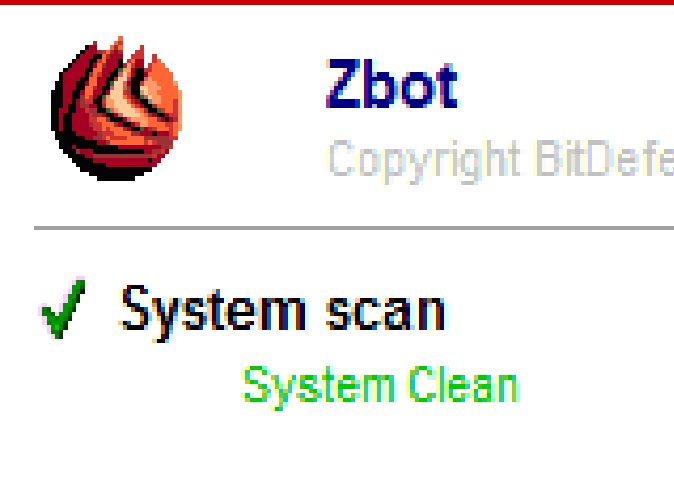This screenshot has height=503, width=674.
Task: Click the letter Z in Zbot title
Action: [344, 83]
